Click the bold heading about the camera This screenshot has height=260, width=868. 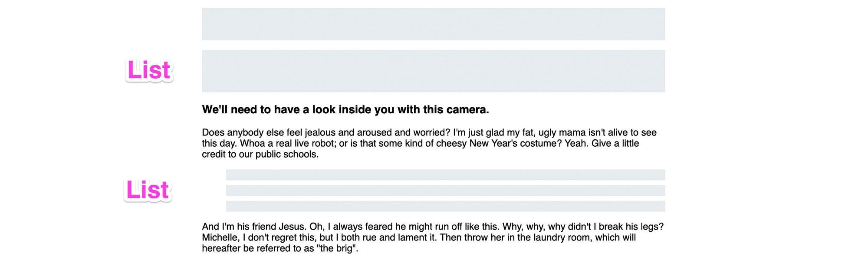pos(345,110)
